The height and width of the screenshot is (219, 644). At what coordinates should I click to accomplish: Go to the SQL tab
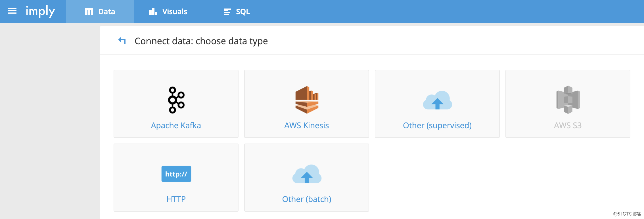coord(237,12)
